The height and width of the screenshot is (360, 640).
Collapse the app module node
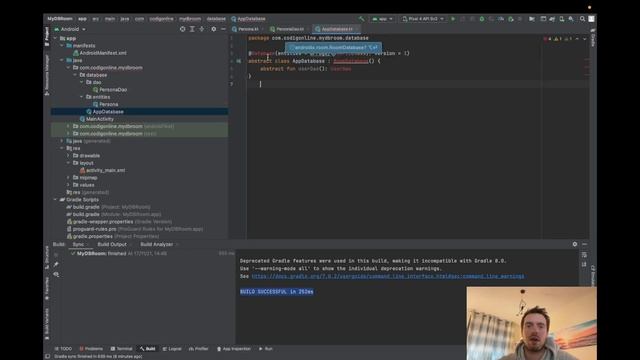click(x=56, y=38)
